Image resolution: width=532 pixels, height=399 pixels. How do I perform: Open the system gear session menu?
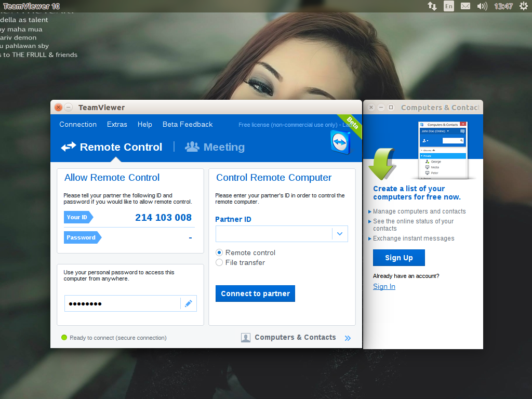(x=524, y=6)
